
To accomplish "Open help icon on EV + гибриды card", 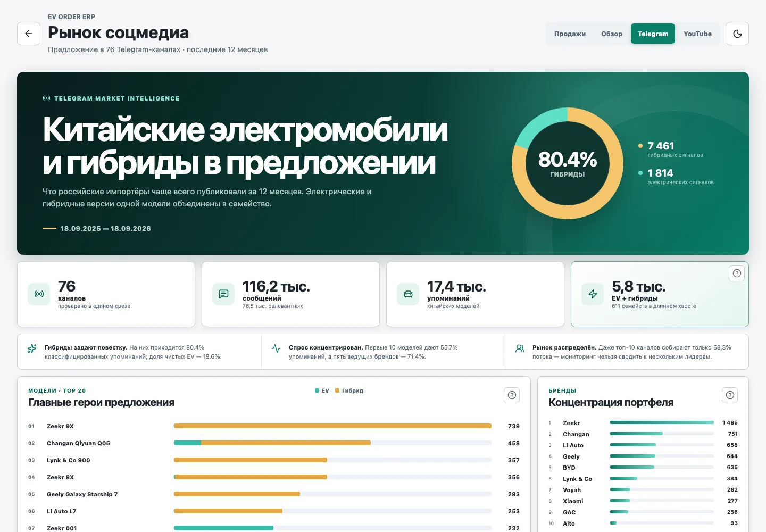I will pyautogui.click(x=737, y=273).
